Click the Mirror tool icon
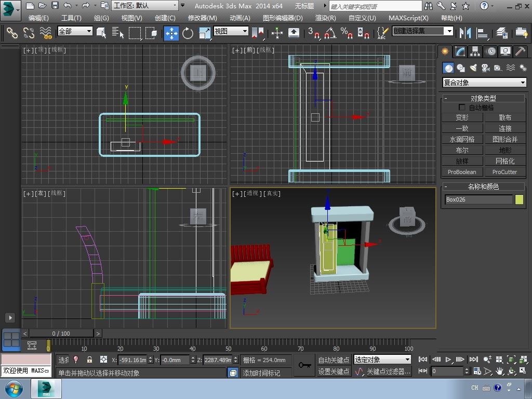Image resolution: width=532 pixels, height=399 pixels. point(465,33)
